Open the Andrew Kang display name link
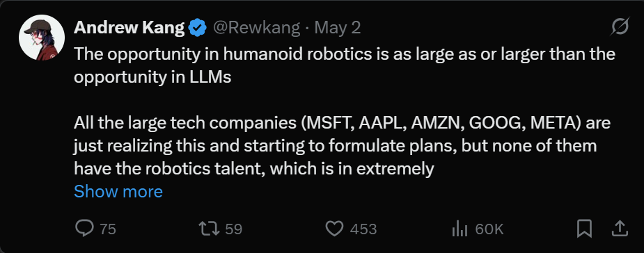This screenshot has width=644, height=253. [129, 28]
